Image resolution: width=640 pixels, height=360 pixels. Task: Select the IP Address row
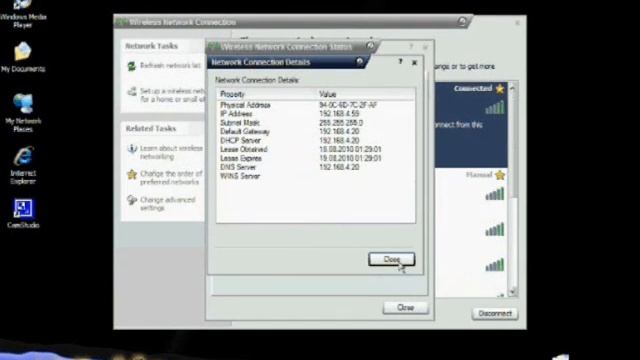tap(316, 114)
